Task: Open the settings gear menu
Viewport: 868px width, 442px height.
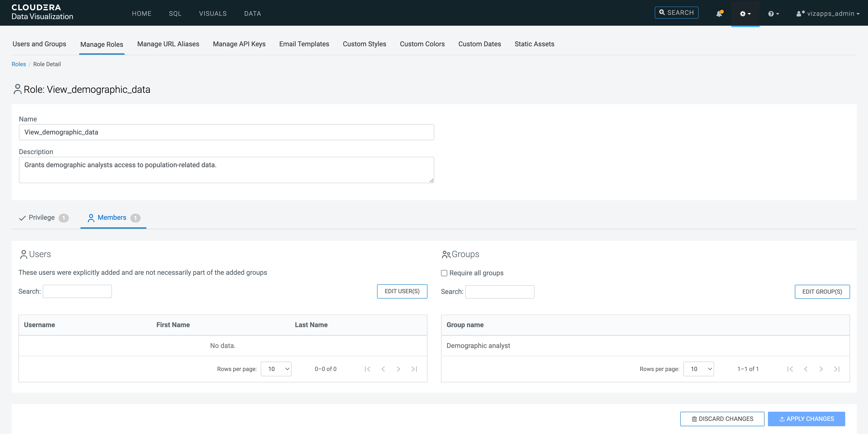Action: click(745, 14)
